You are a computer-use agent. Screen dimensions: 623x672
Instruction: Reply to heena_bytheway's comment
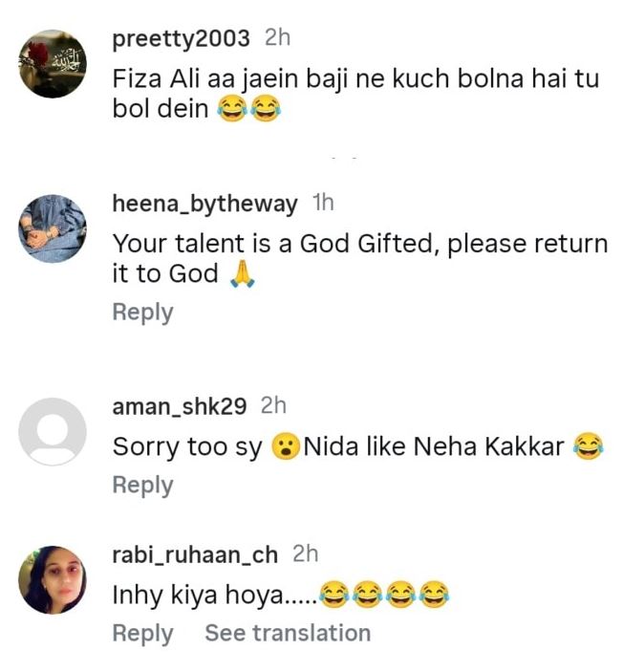[142, 313]
